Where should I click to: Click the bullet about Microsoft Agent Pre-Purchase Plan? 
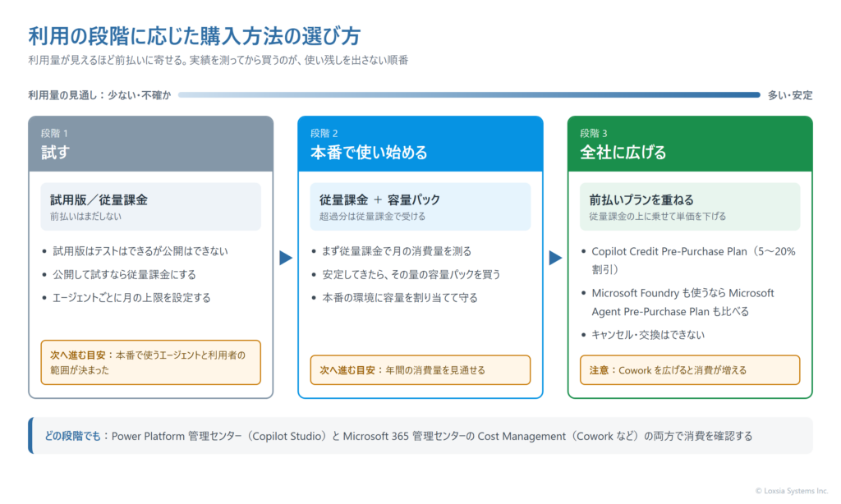(682, 302)
